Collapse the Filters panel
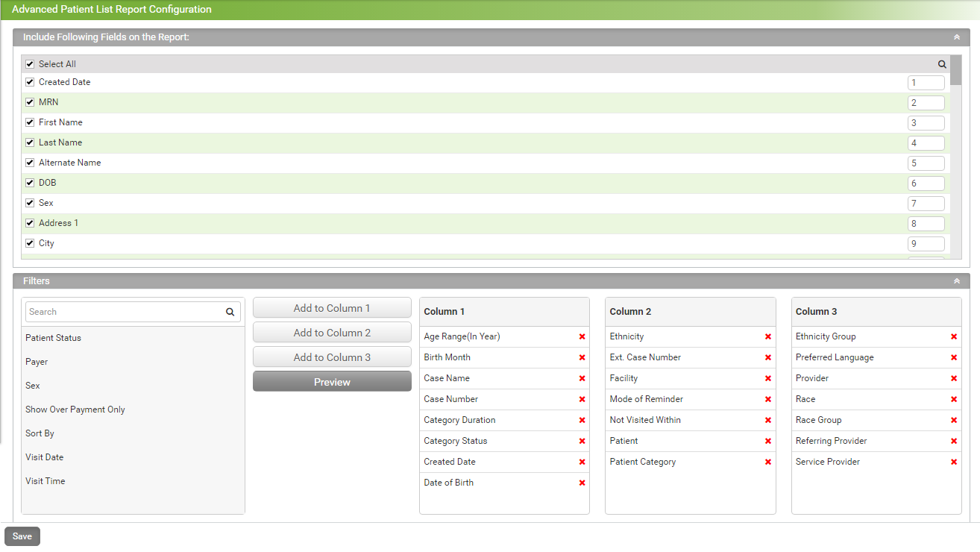This screenshot has width=980, height=552. (957, 280)
